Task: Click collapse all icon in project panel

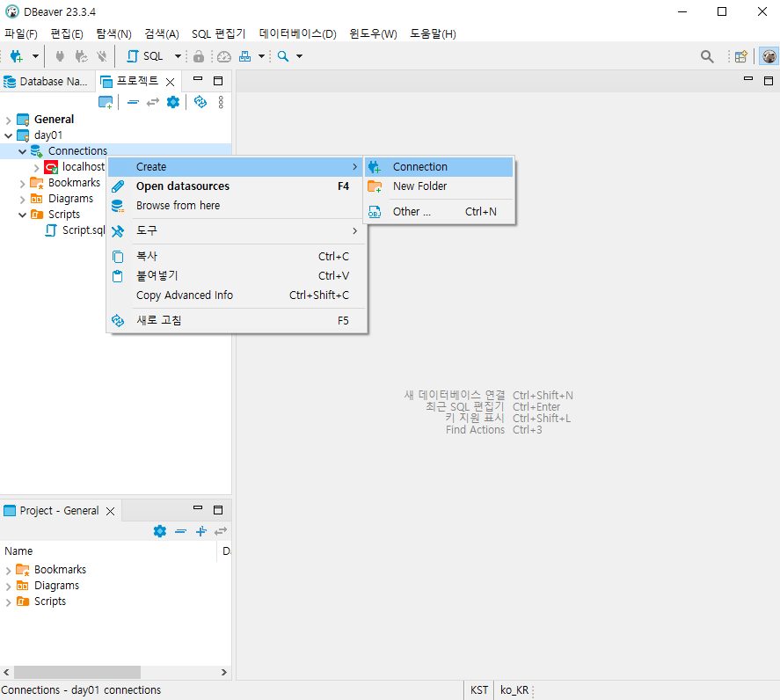Action: (x=133, y=102)
